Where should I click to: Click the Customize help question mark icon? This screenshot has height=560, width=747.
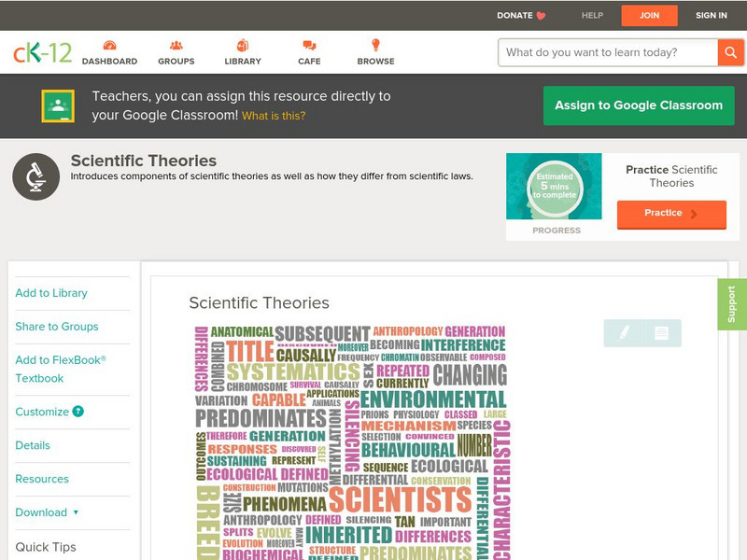(x=78, y=412)
